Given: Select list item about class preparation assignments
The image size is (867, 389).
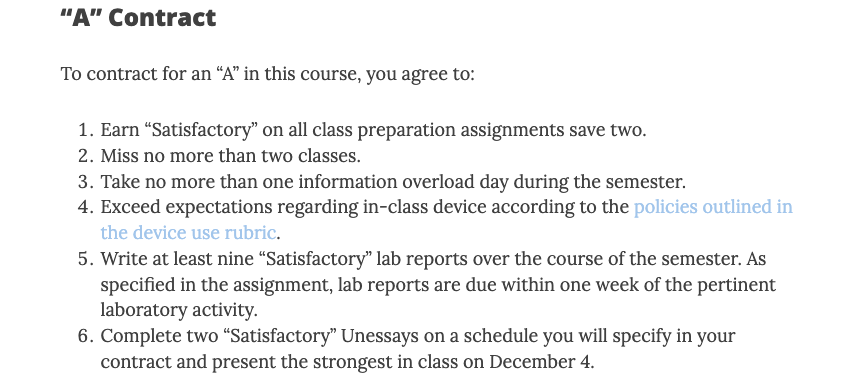Looking at the screenshot, I should click(373, 130).
